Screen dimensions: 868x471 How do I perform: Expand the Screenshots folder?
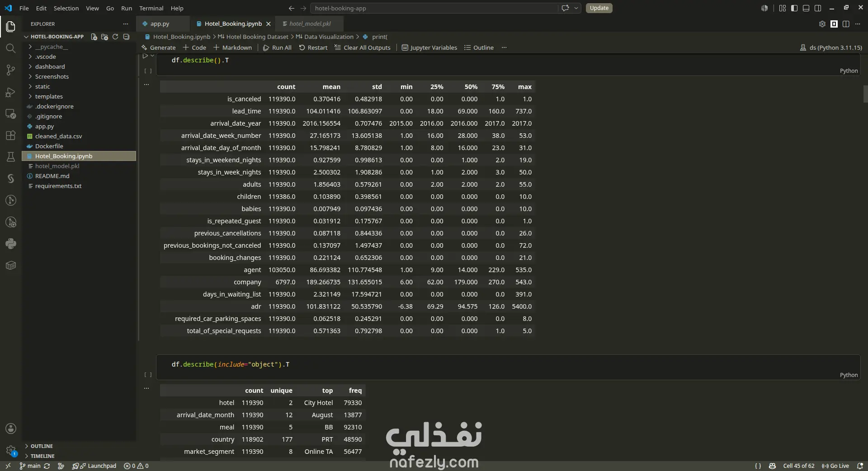tap(79, 76)
